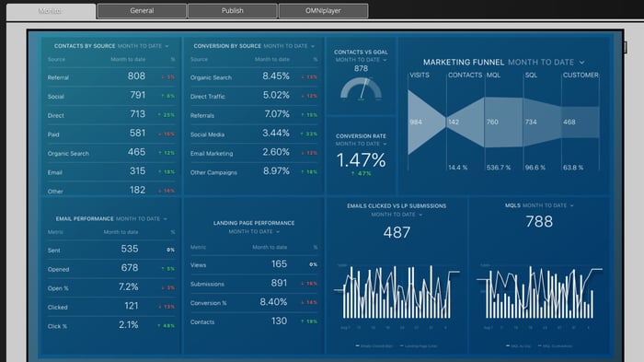The height and width of the screenshot is (362, 644).
Task: Select the email Clicked value 121
Action: tap(132, 306)
